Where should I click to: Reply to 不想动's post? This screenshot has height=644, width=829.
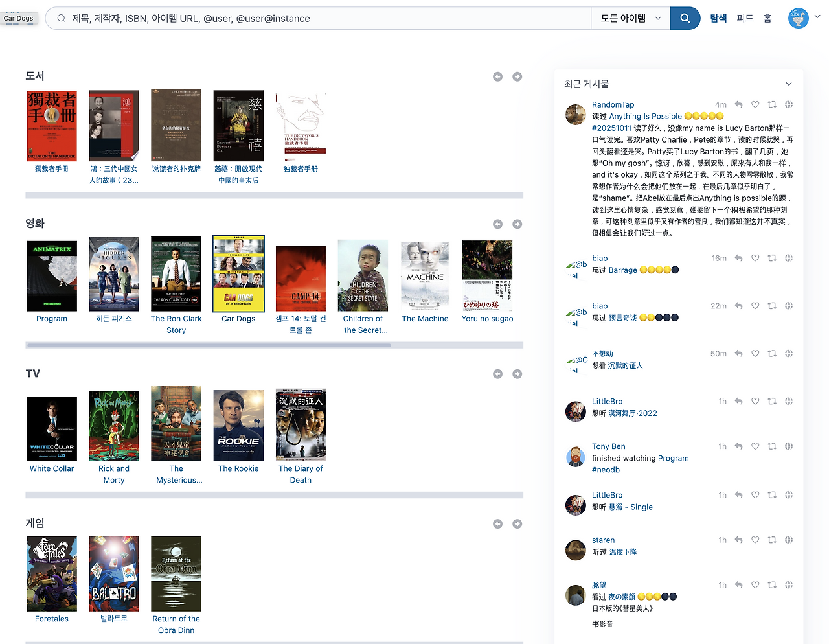pos(738,354)
